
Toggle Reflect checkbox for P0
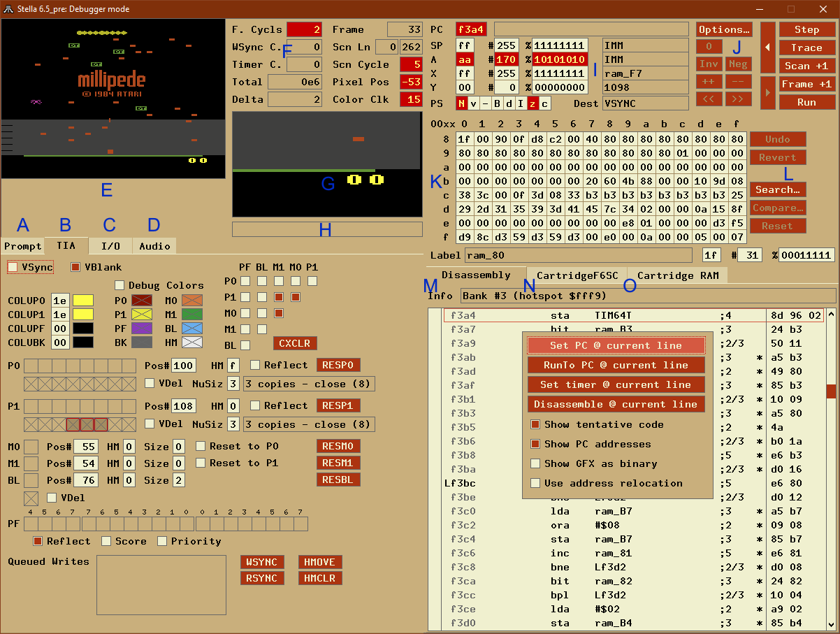point(255,365)
